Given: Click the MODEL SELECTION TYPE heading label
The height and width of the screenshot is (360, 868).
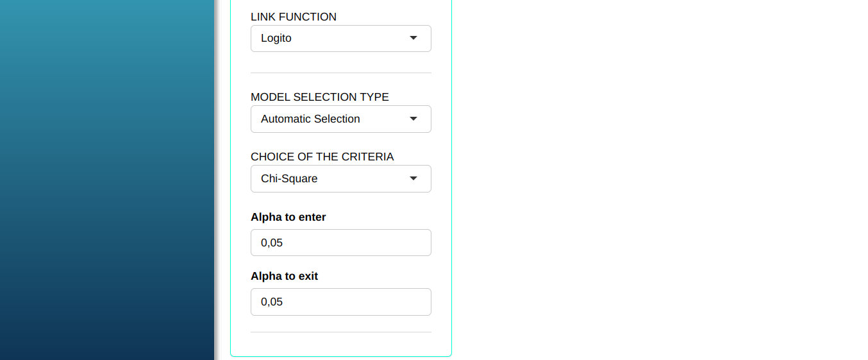Looking at the screenshot, I should [320, 98].
